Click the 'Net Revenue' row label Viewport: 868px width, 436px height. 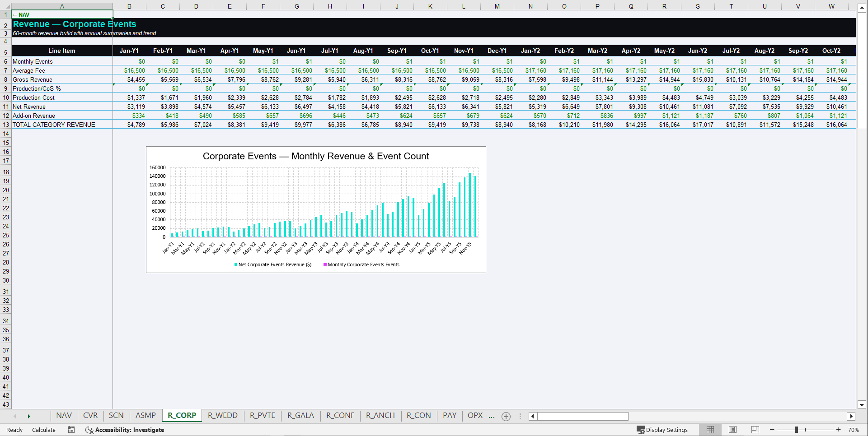pos(29,107)
